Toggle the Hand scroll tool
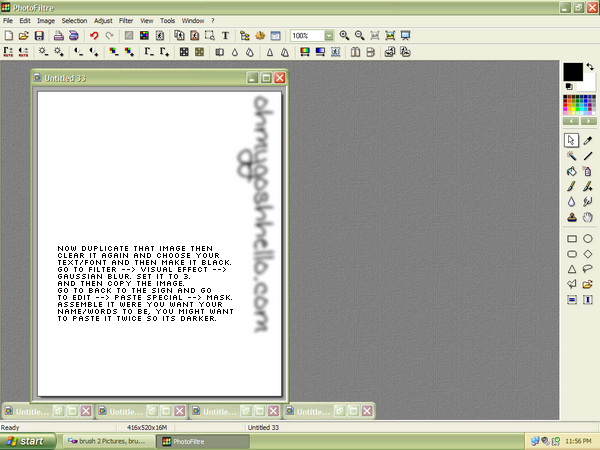 tap(588, 217)
